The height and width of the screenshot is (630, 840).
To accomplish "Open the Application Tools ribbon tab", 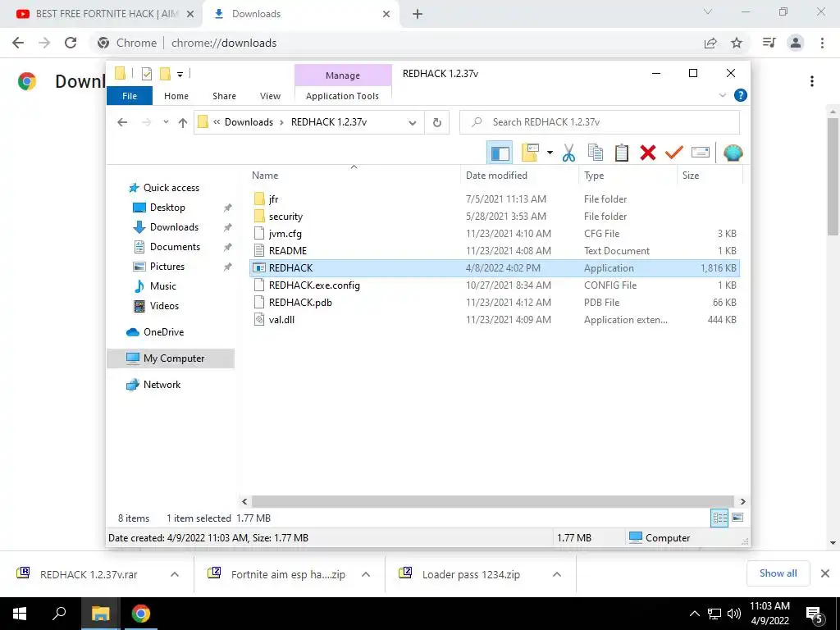I will click(x=342, y=96).
